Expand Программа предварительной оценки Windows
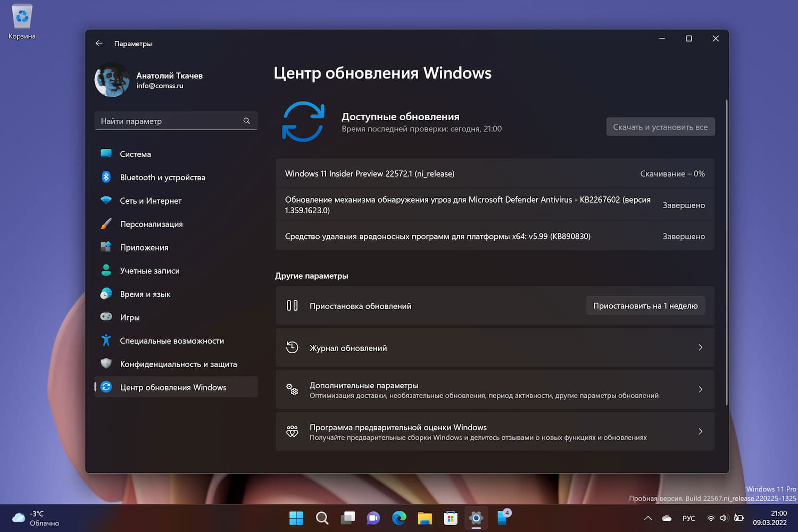 [x=495, y=431]
